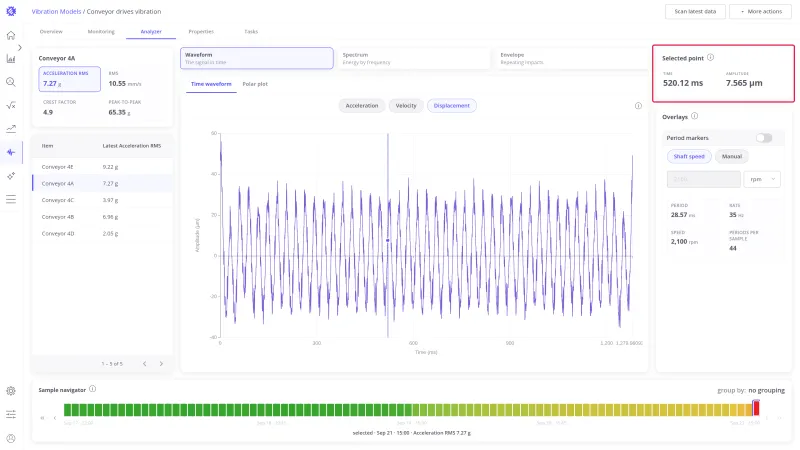
Task: Open the hamburger list icon in the sidebar
Action: [x=11, y=199]
